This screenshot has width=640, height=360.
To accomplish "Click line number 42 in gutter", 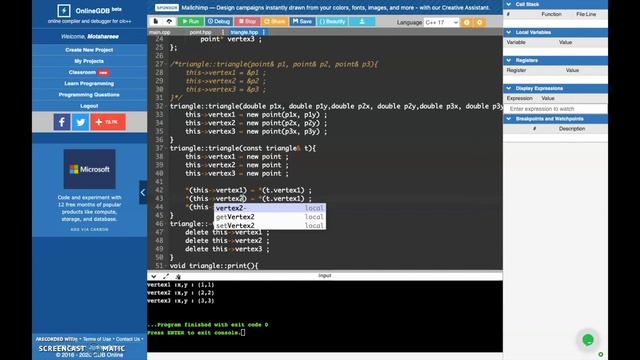I will tap(159, 190).
